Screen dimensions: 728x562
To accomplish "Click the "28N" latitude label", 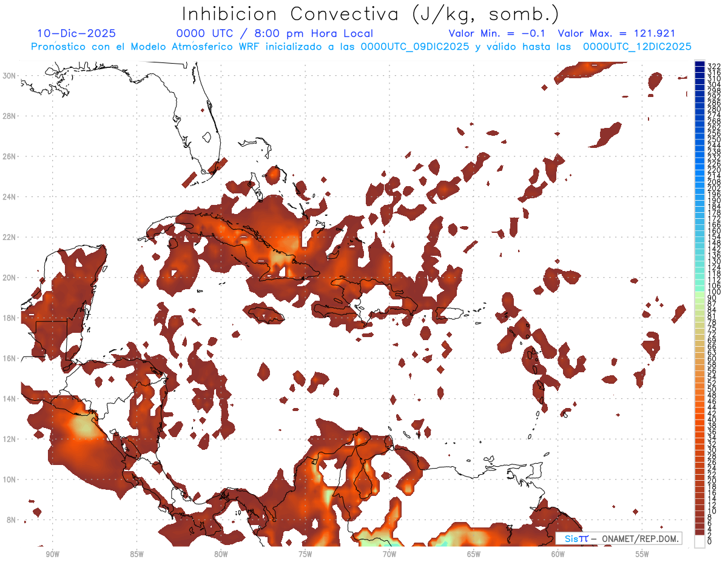I will [10, 116].
